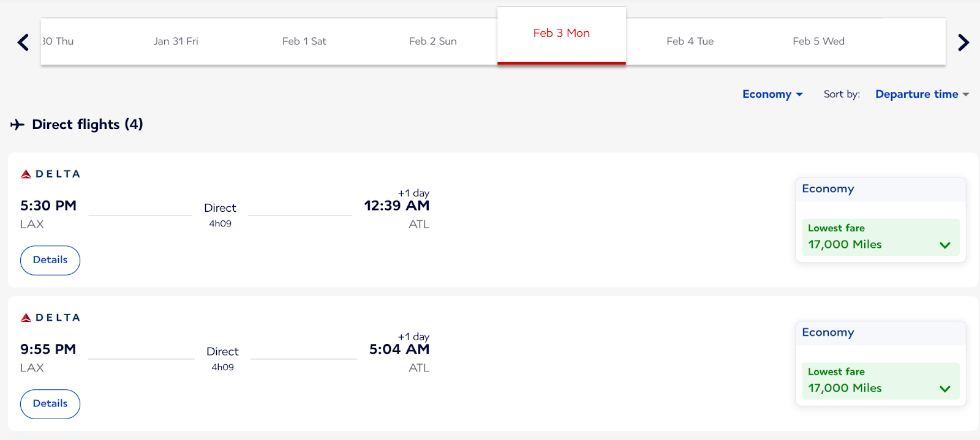
Task: Choose the Feb 4 Tue date tab
Action: tap(690, 42)
